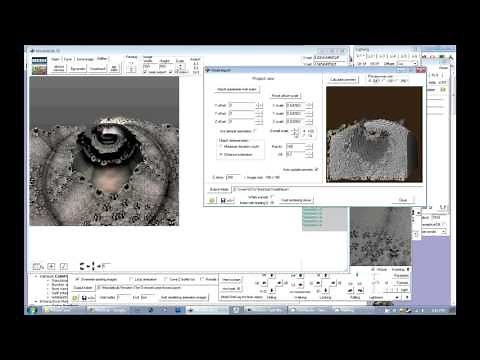Open Li.1 tab in Lighting window
The width and height of the screenshot is (480, 360).
coord(360,56)
